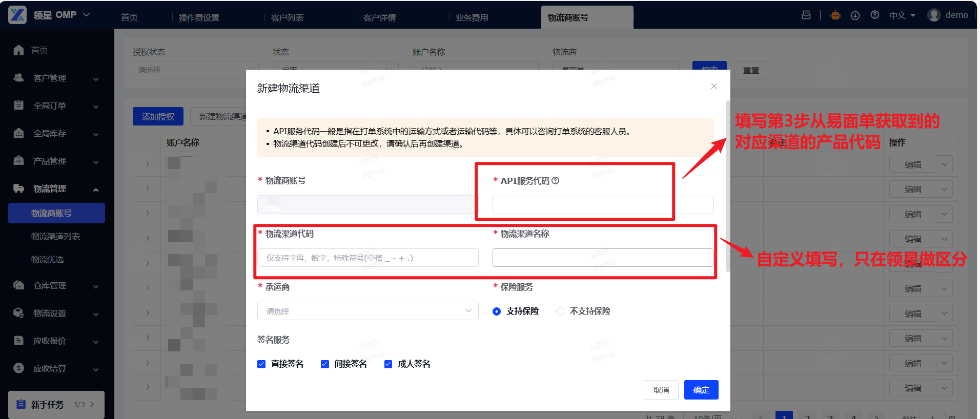Click the 应收报价 sidebar icon
The width and height of the screenshot is (980, 419).
point(19,341)
